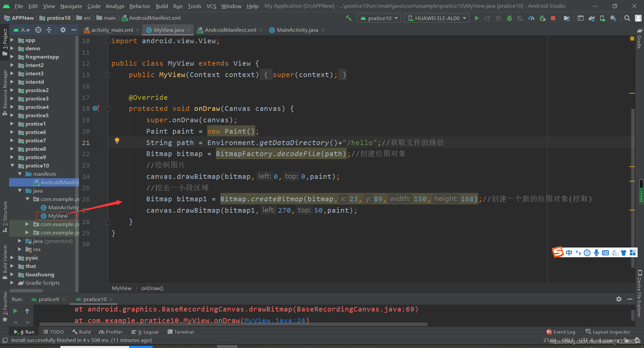This screenshot has height=348, width=644.
Task: Click the intention light bulb on line 21
Action: pyautogui.click(x=117, y=141)
